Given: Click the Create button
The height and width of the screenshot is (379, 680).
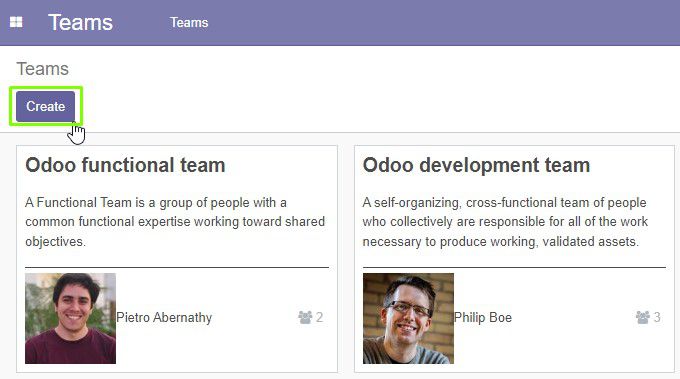Looking at the screenshot, I should pyautogui.click(x=46, y=106).
